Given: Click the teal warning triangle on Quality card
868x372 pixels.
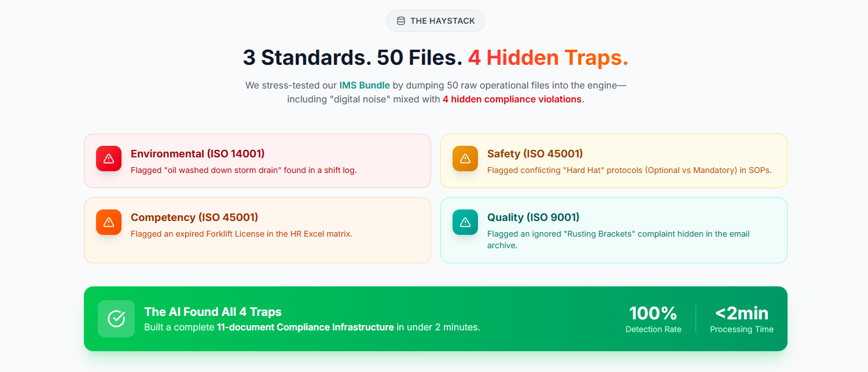Looking at the screenshot, I should point(465,222).
